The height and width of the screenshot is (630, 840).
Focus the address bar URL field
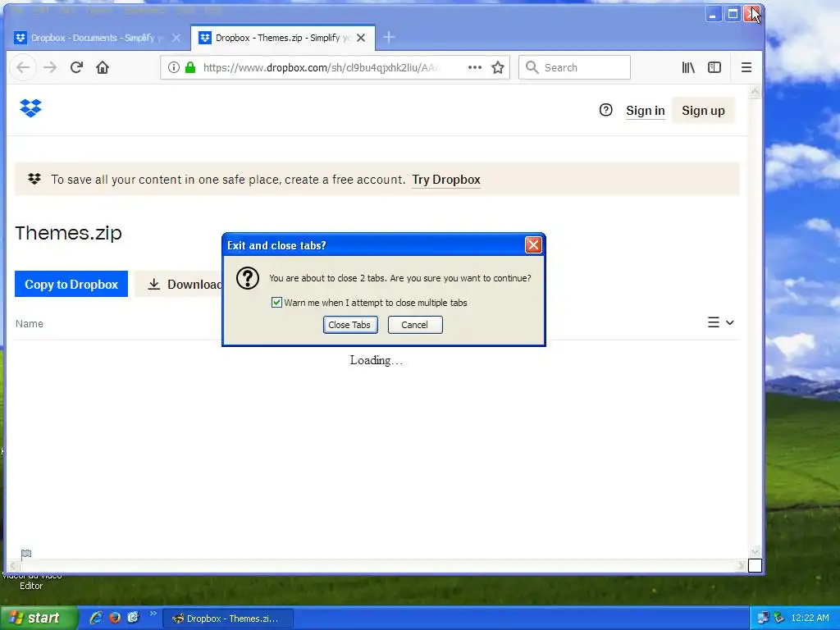tap(322, 67)
